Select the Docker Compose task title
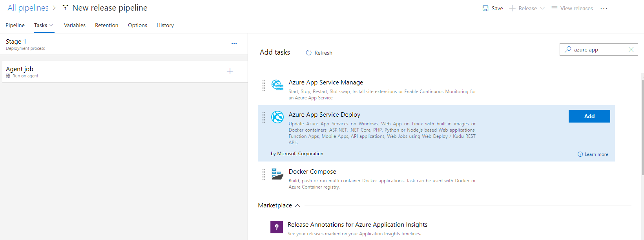The image size is (644, 240). pos(312,172)
